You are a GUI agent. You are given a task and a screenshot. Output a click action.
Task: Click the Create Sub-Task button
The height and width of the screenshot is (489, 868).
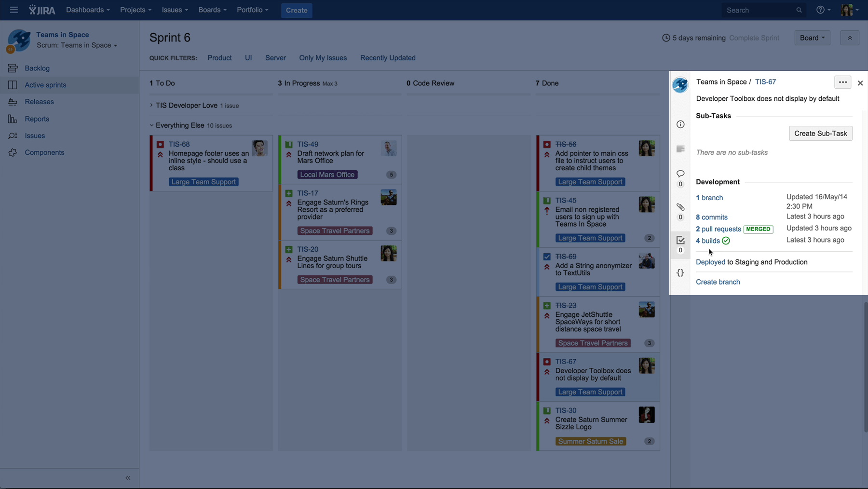pyautogui.click(x=820, y=133)
